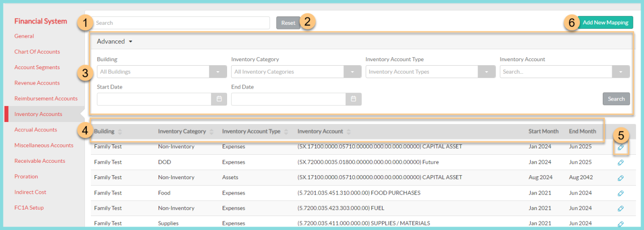Open the All Buildings dropdown
This screenshot has height=230, width=644.
point(218,72)
